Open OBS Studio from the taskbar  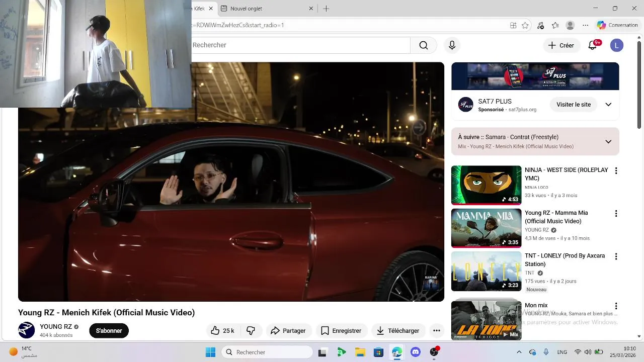[x=434, y=352]
